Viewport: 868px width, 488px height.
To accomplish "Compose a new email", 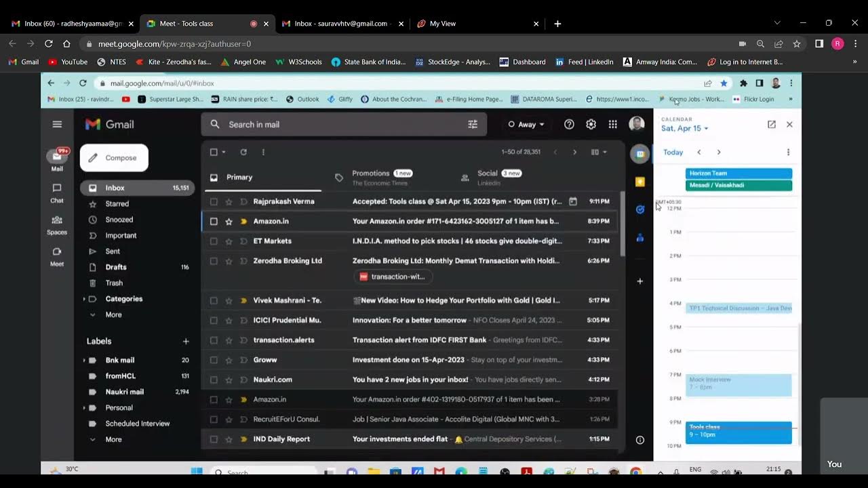I will pyautogui.click(x=114, y=158).
